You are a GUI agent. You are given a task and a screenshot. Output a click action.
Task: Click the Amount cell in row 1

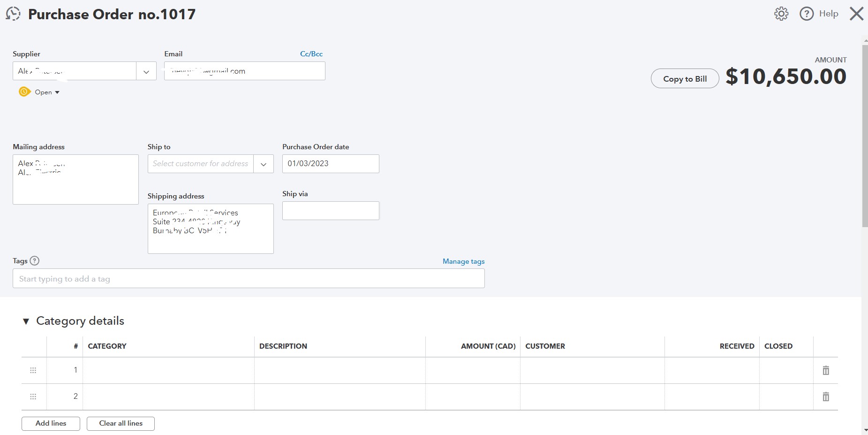473,370
